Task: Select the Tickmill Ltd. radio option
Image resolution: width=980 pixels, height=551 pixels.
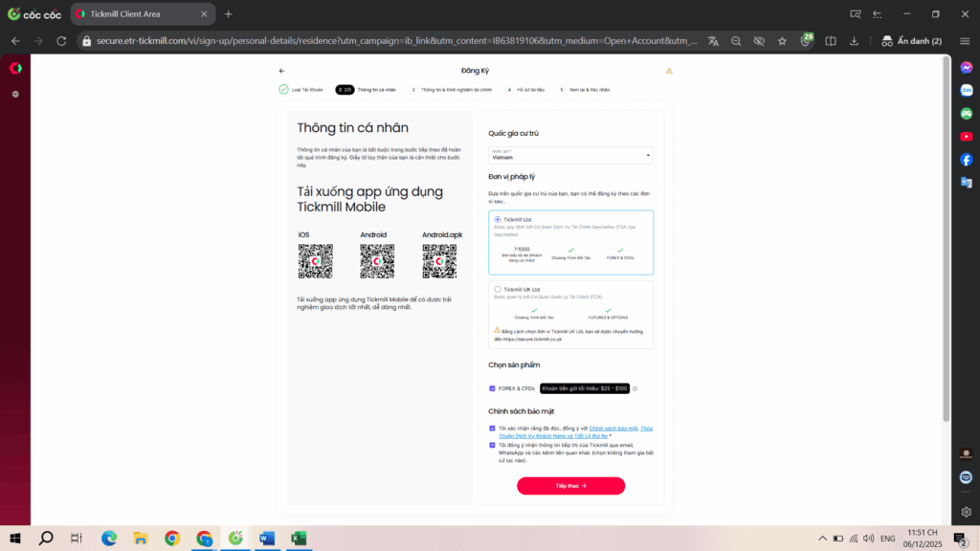Action: pos(498,219)
